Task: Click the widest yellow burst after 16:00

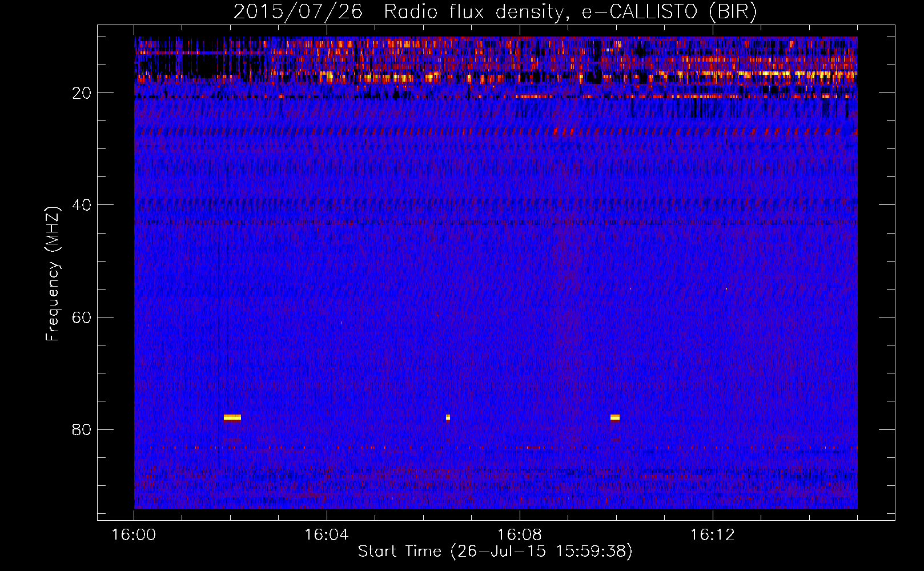Action: (232, 417)
